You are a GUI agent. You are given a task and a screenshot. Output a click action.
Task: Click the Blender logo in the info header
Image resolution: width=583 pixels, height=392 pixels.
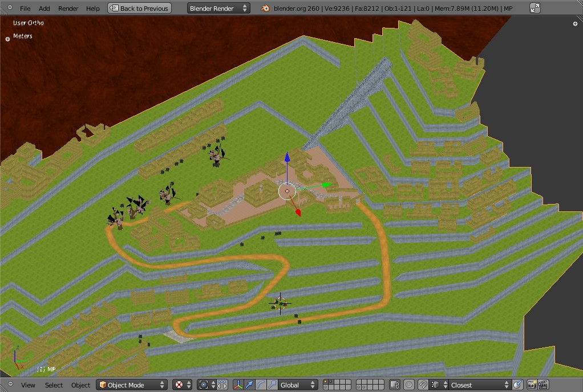click(x=266, y=9)
